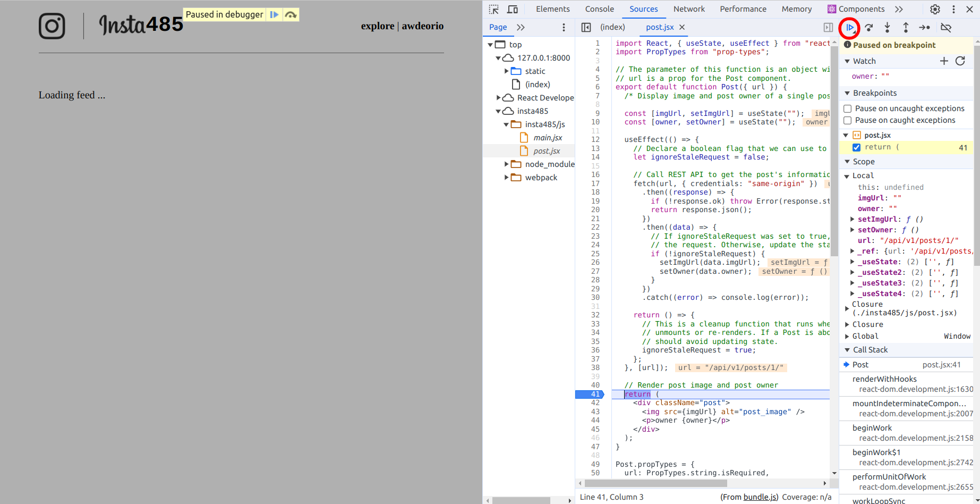980x504 pixels.
Task: Select renderWithHooks call stack frame
Action: [x=906, y=384]
